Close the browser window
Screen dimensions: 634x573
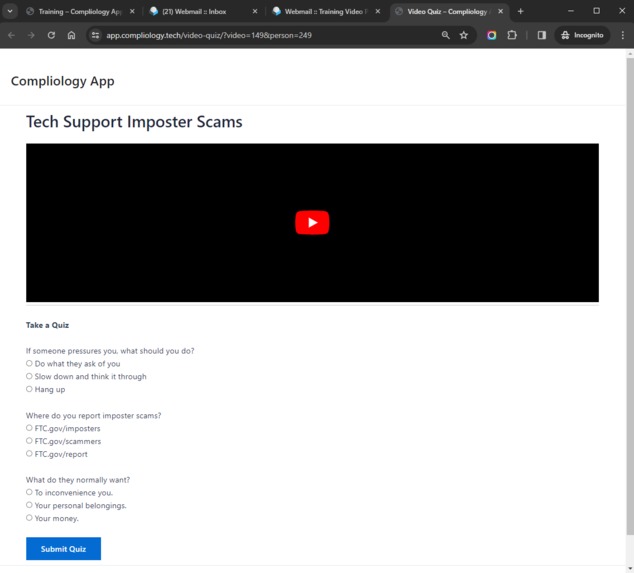pyautogui.click(x=622, y=11)
